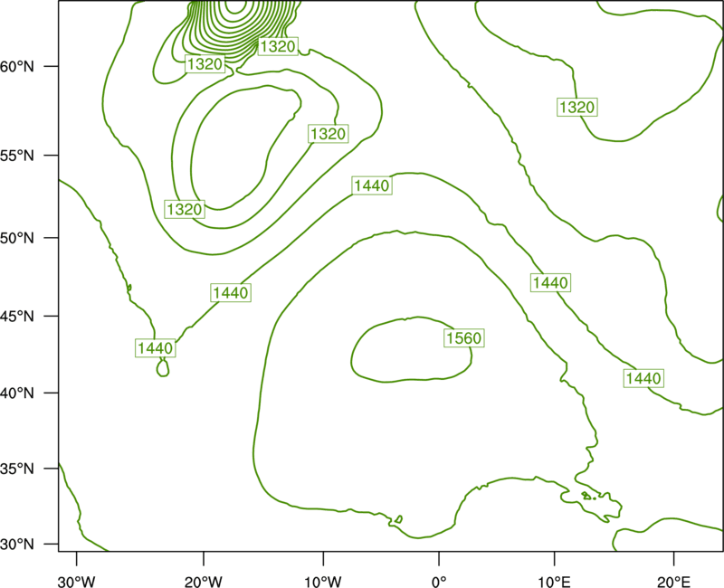
Task: Click the 1440 label nearest the 20°E longitude
Action: click(643, 378)
